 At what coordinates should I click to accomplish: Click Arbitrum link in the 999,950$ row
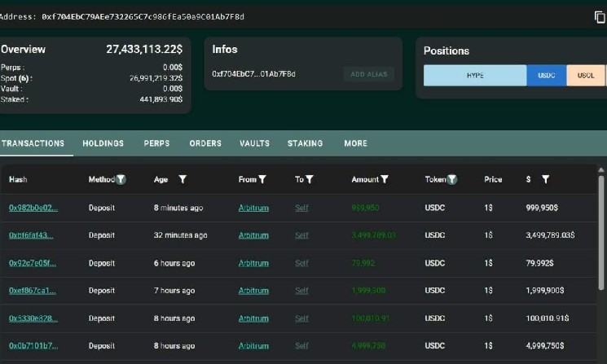pyautogui.click(x=253, y=208)
